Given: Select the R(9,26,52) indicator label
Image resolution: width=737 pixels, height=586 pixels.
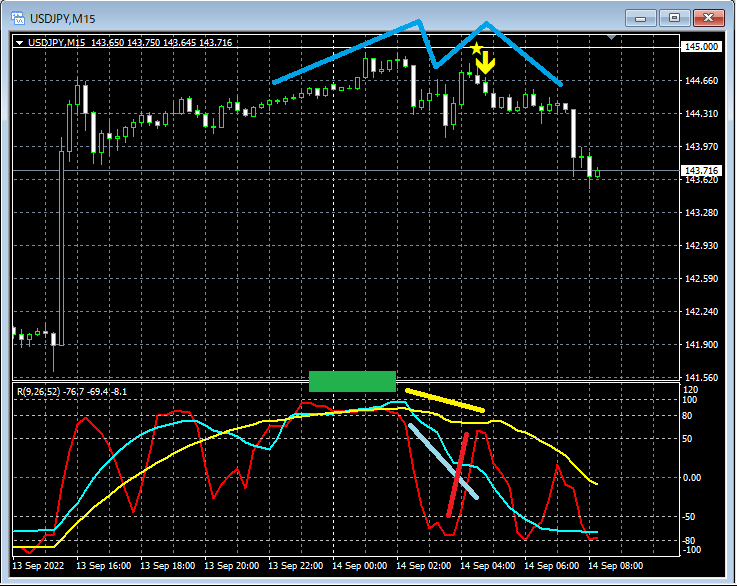Looking at the screenshot, I should point(72,391).
